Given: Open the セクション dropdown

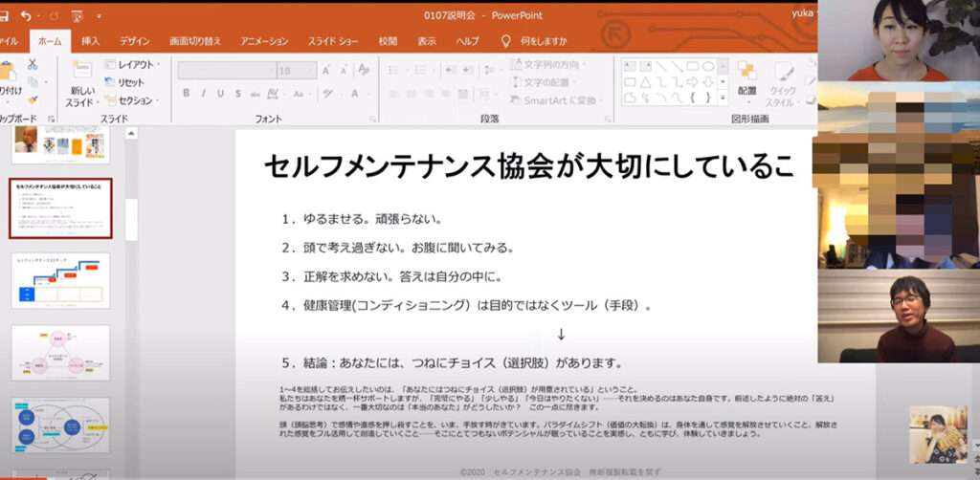Looking at the screenshot, I should point(132,99).
